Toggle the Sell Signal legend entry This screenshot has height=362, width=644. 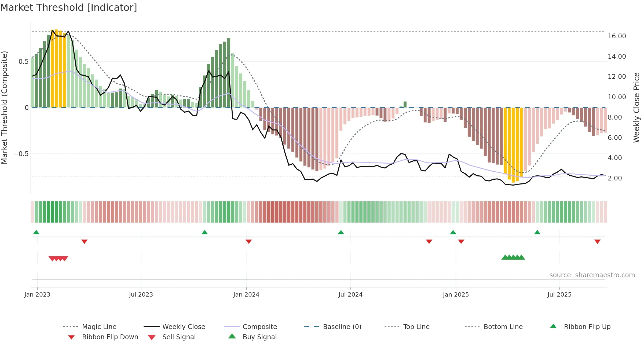(x=172, y=337)
